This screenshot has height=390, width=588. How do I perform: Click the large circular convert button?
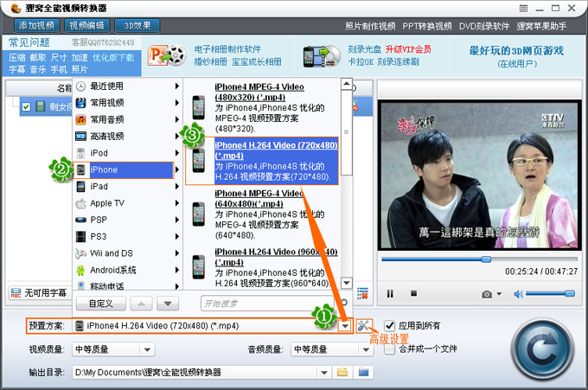[x=542, y=348]
